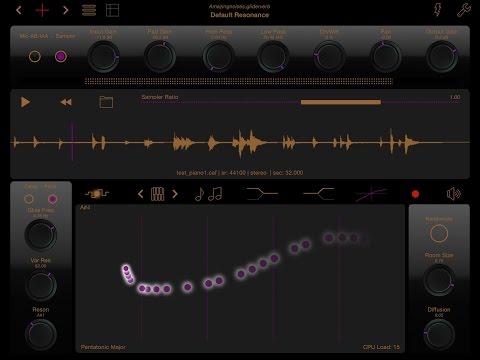Click the Input Gain knob
480x360 pixels.
tap(103, 57)
